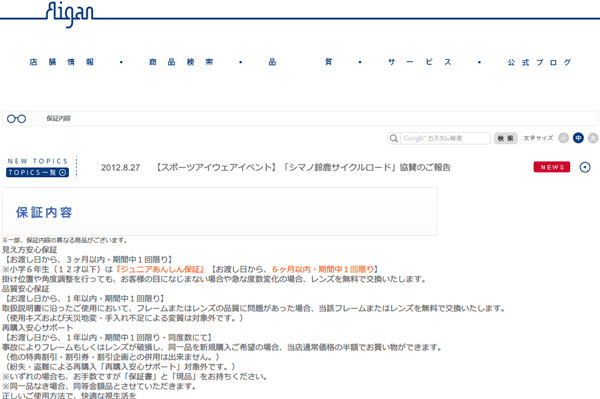Click the orange ジュニアあんしん保証 text

pos(160,269)
